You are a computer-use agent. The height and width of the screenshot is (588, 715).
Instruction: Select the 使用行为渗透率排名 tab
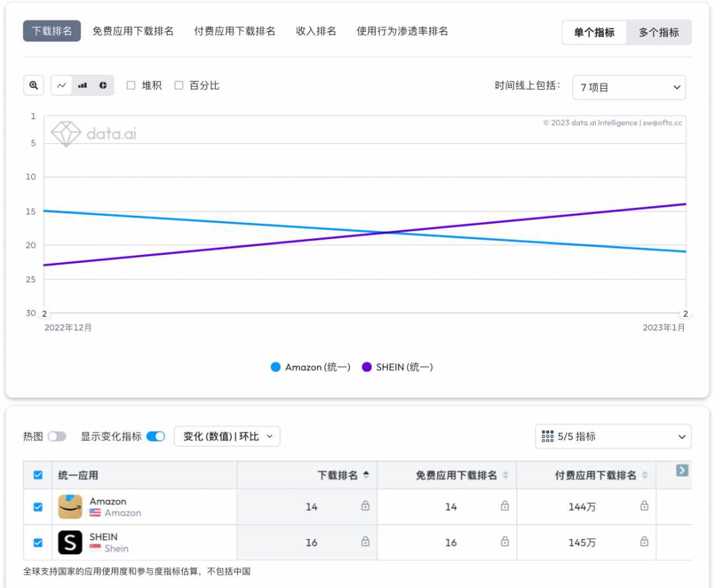(x=403, y=31)
